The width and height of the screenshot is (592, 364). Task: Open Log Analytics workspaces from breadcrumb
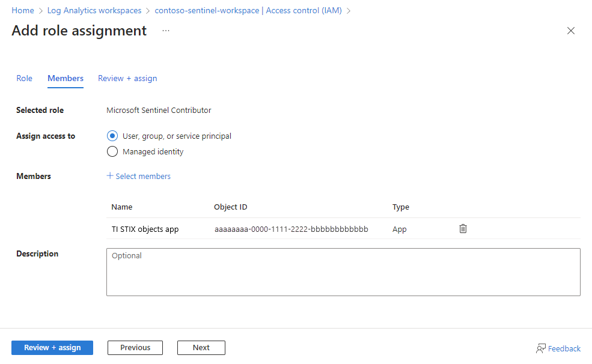[x=94, y=10]
